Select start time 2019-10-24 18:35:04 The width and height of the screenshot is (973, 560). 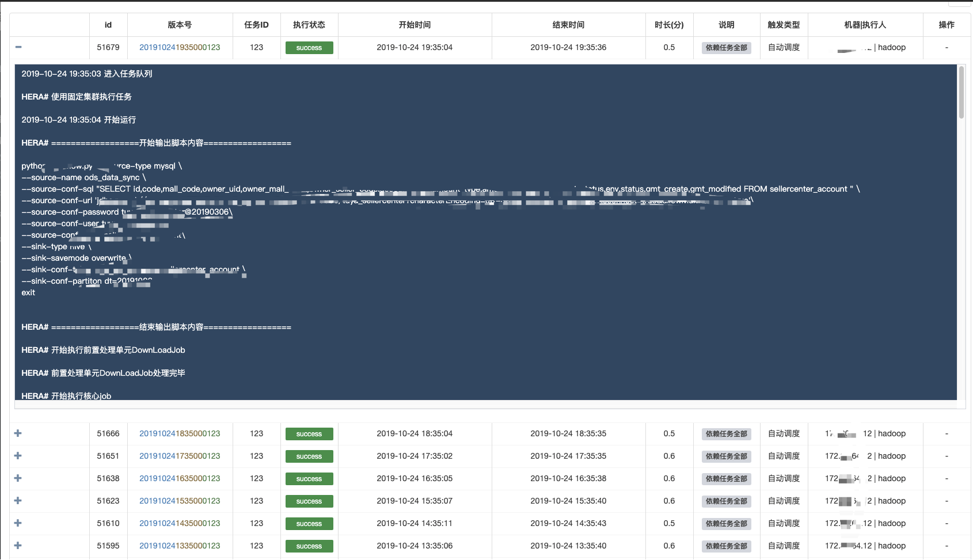(x=415, y=433)
